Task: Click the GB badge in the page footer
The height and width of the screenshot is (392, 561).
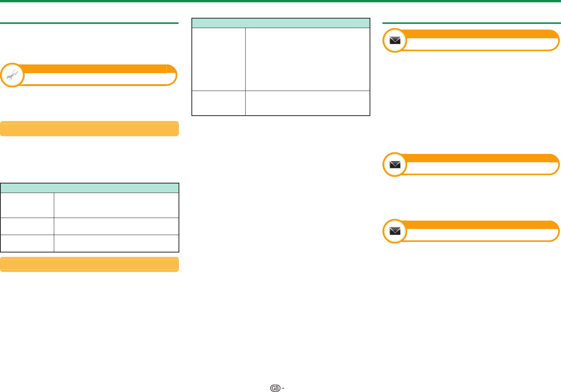Action: (276, 388)
